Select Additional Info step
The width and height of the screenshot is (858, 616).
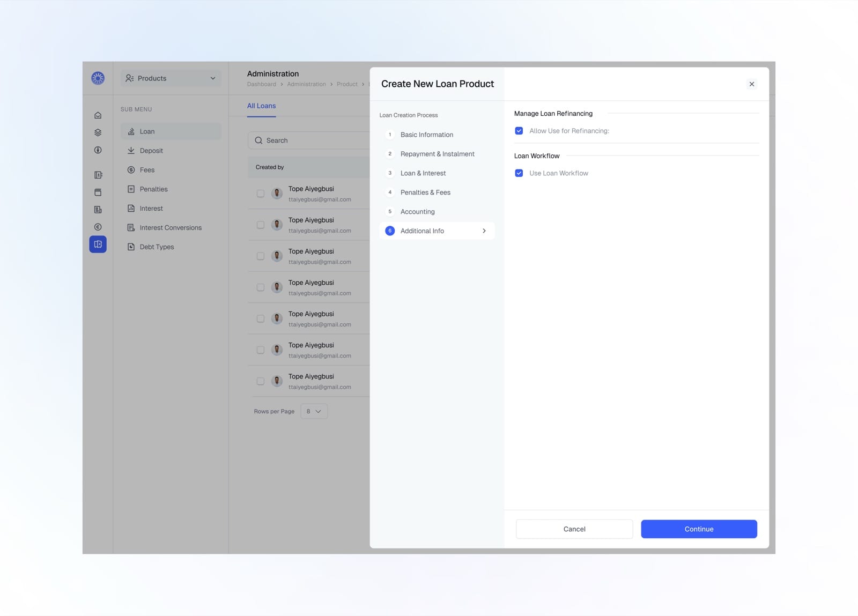point(437,231)
